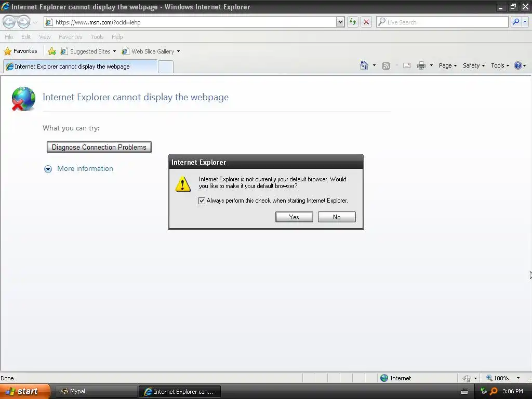The image size is (532, 399).
Task: Expand zoom level dropdown arrow
Action: pos(518,378)
